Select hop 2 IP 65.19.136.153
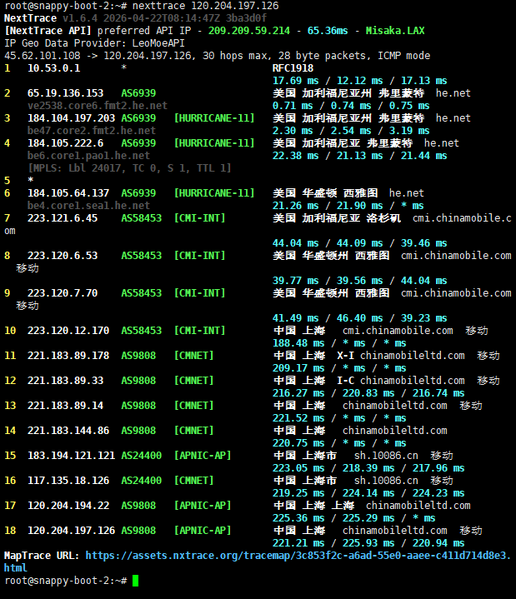The height and width of the screenshot is (599, 516). coord(65,93)
